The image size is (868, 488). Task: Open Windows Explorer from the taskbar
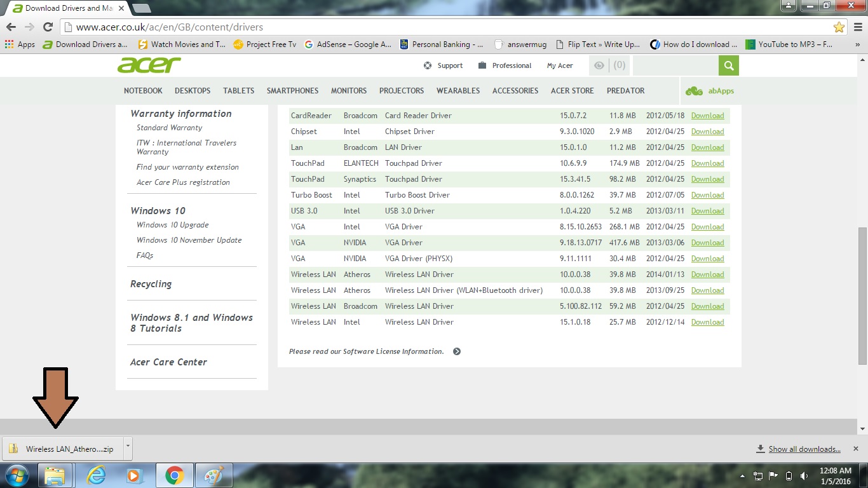(x=55, y=475)
